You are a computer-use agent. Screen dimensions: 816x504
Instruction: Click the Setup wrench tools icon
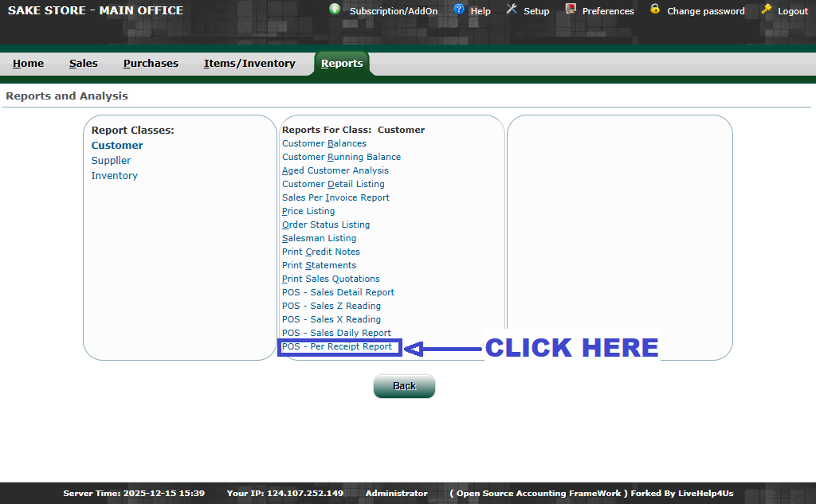[512, 10]
